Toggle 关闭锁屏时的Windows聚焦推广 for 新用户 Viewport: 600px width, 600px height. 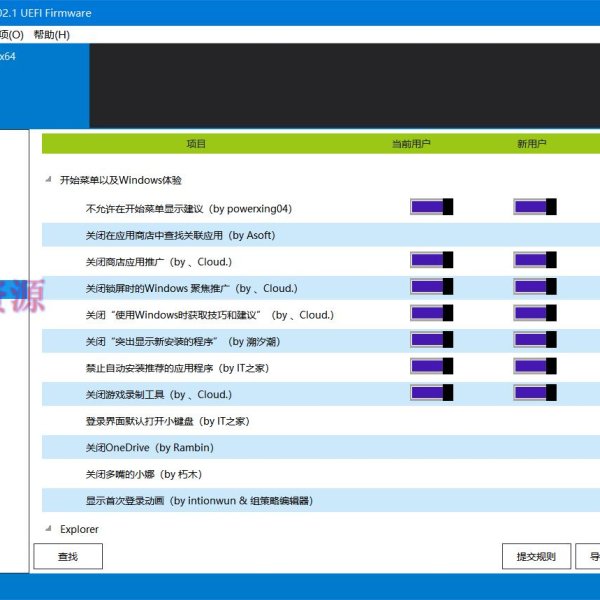(535, 286)
